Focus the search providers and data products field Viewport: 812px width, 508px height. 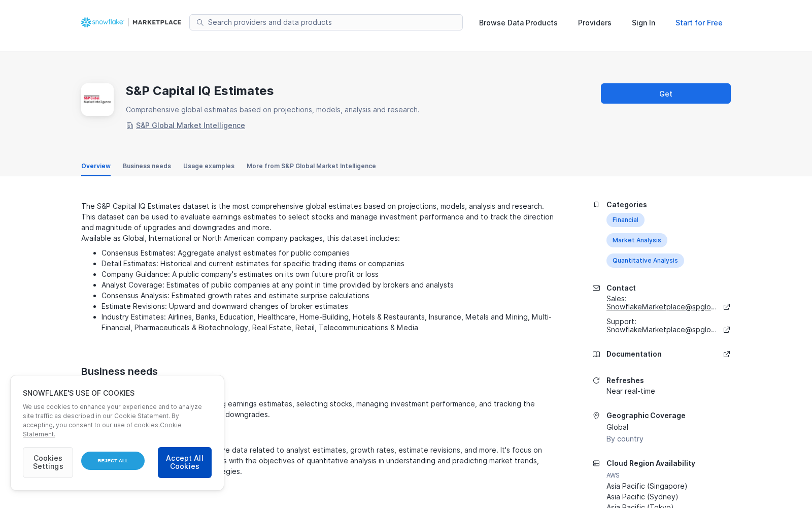(326, 22)
